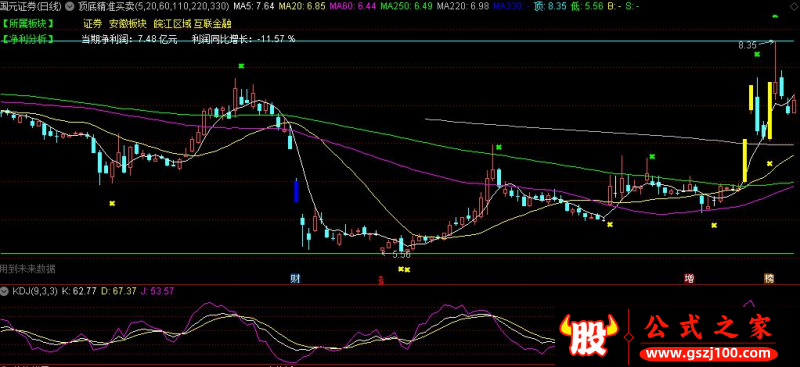Click 利润同比增长: -11.57 % text
Viewport: 800px width, 367px height.
[244, 39]
